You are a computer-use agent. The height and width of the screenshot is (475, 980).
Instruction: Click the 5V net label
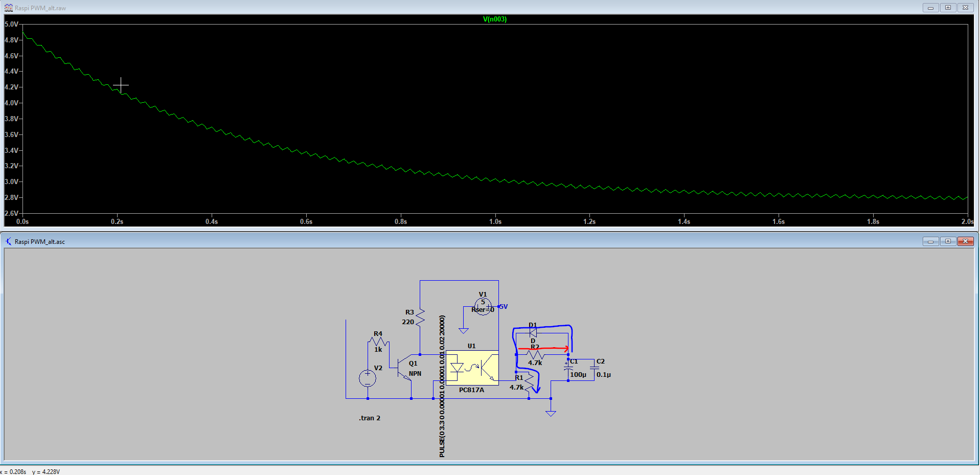coord(504,307)
